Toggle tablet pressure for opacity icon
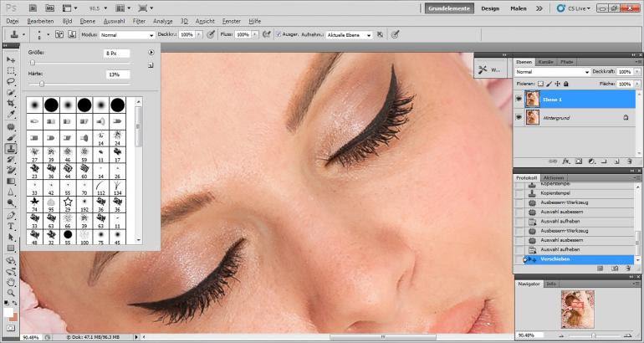The width and height of the screenshot is (644, 343). click(x=211, y=35)
